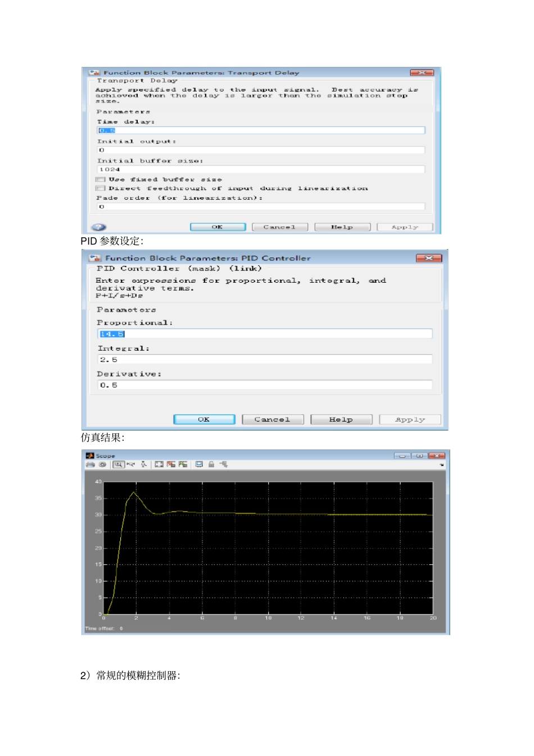Click Save current axes settings icon
534x756 pixels.
coord(171,464)
